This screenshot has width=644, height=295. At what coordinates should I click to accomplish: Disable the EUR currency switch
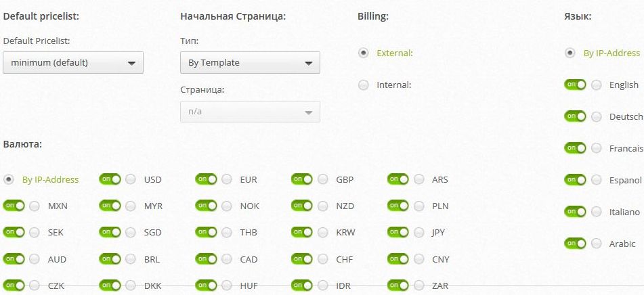[x=206, y=179]
